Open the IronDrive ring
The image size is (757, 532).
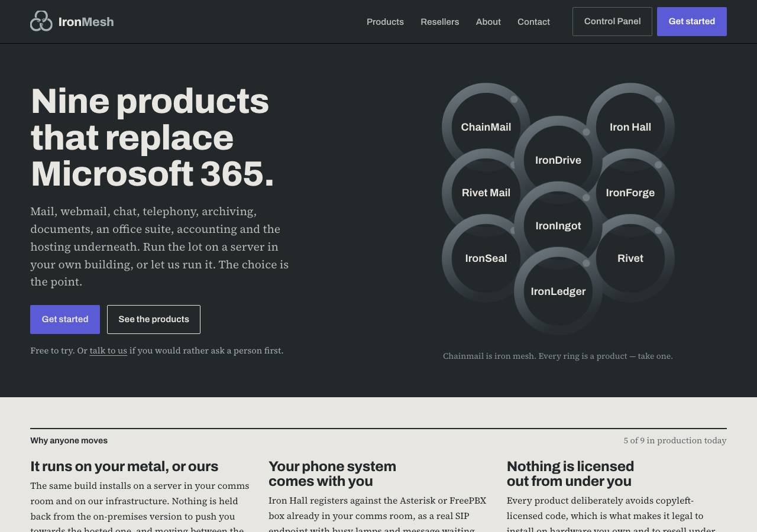558,160
